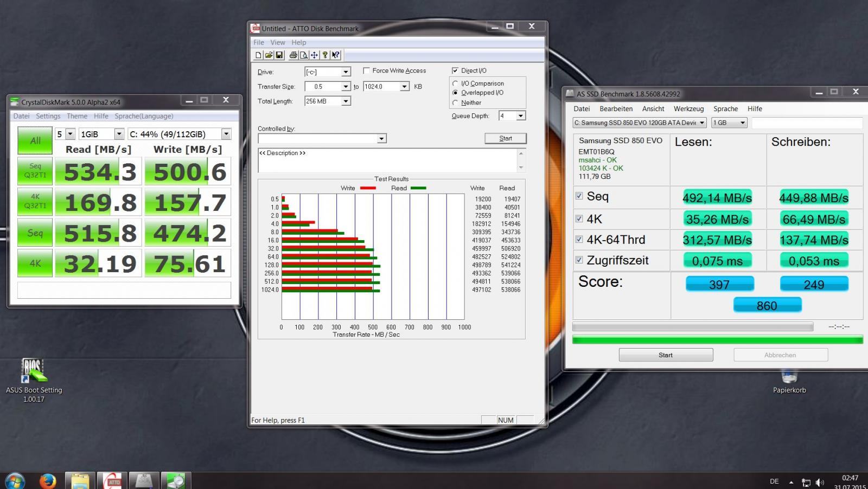The height and width of the screenshot is (489, 868).
Task: Toggle Direct I/O checkbox in ATTO
Action: point(455,70)
